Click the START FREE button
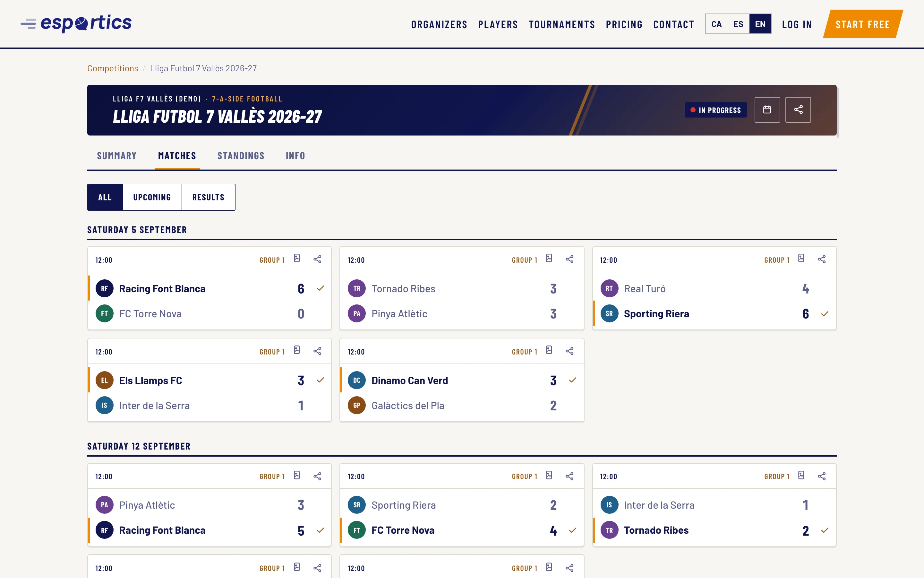 863,24
